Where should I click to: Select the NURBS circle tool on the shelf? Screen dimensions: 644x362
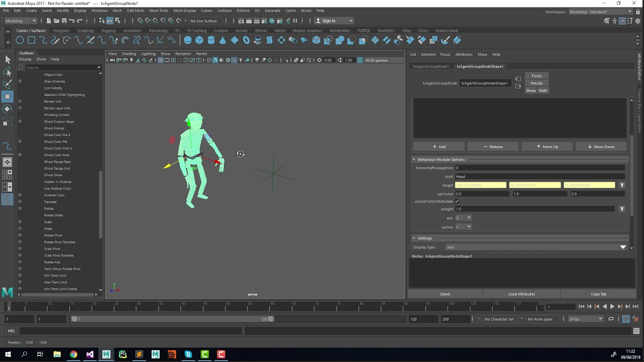(20, 40)
